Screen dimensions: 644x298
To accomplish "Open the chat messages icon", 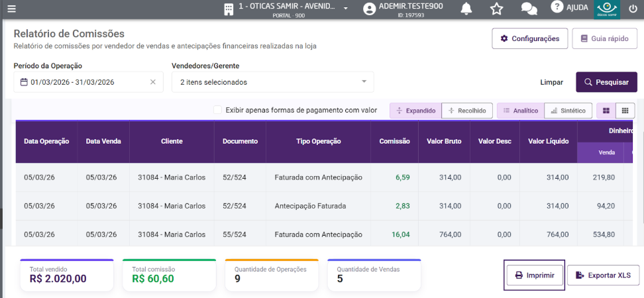I will (x=529, y=9).
